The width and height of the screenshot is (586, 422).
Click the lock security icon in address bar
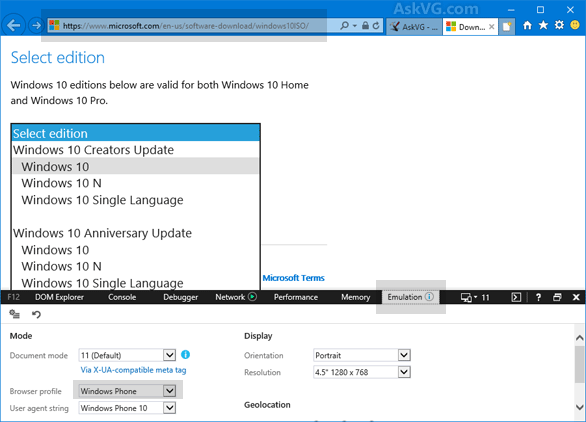point(366,26)
